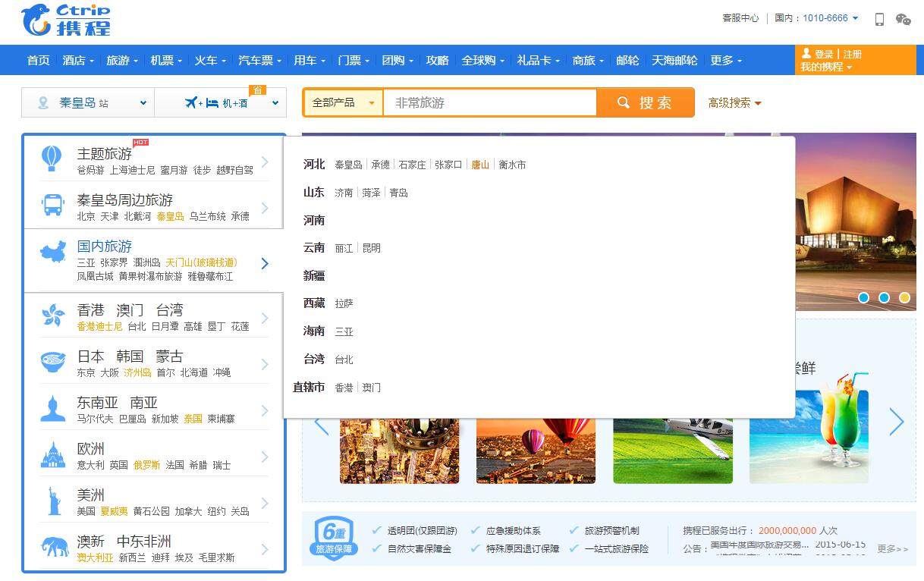Expand the 高级搜索 advanced search options
Viewport: 924px width, 581px height.
734,102
